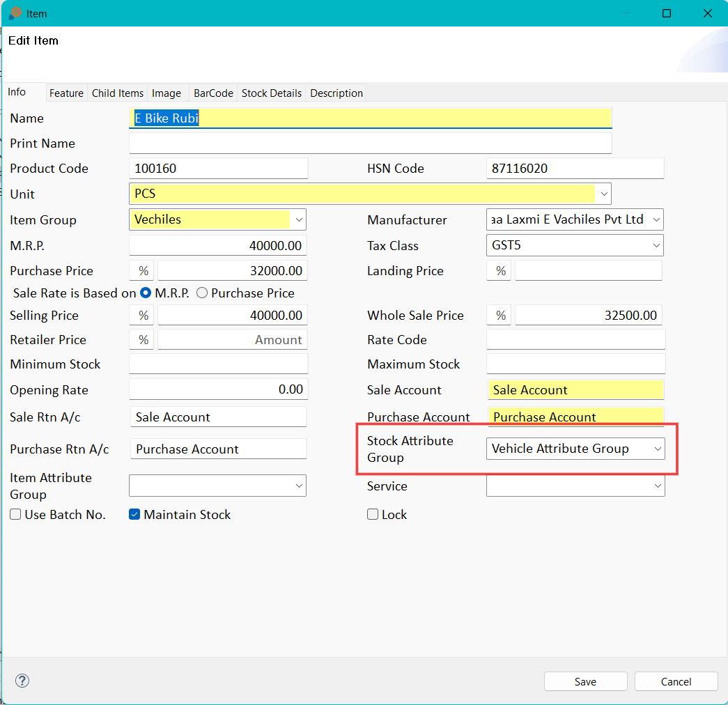Click the HSN Code field 87116020
The height and width of the screenshot is (705, 728).
[575, 168]
